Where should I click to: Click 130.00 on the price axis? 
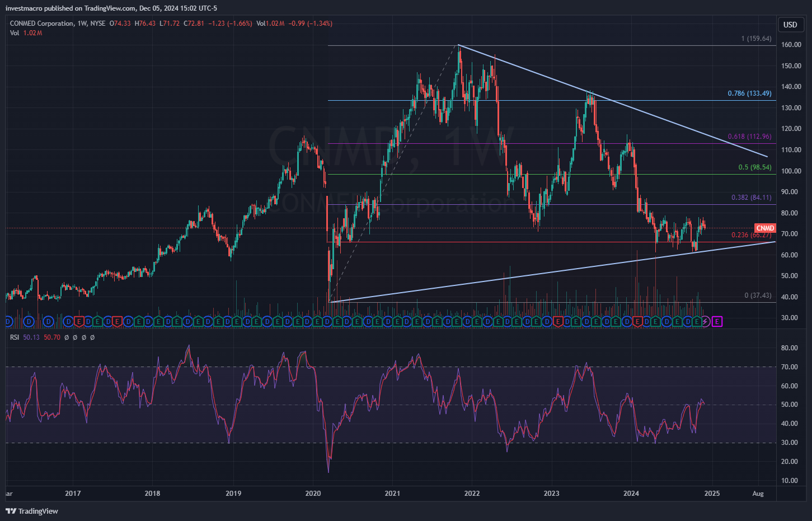(x=791, y=108)
